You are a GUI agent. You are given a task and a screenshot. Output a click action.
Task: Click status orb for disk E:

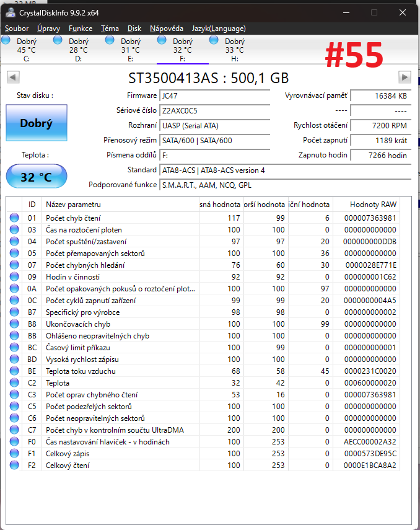[110, 40]
